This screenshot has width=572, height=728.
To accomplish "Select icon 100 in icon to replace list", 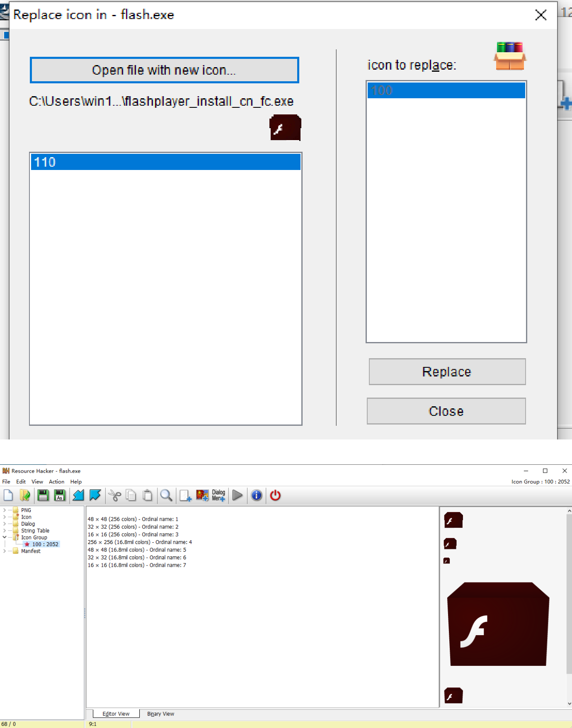I will [446, 90].
